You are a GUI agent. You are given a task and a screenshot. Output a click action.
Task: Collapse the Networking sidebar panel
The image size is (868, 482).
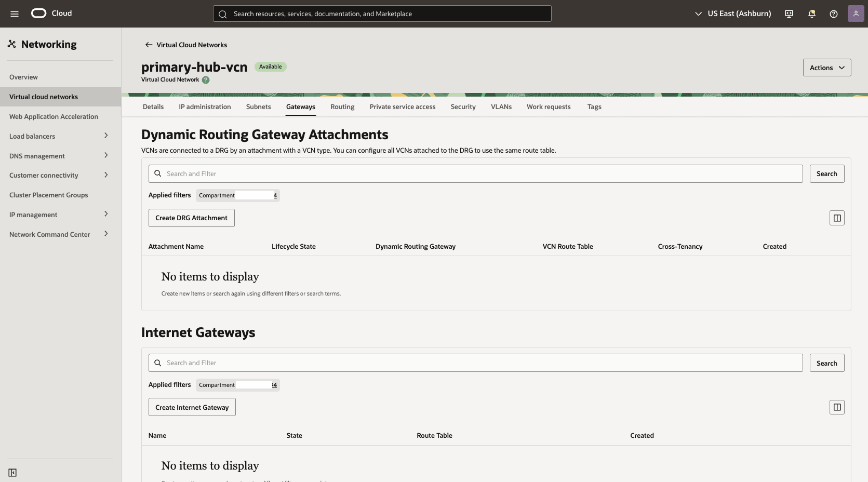click(13, 473)
